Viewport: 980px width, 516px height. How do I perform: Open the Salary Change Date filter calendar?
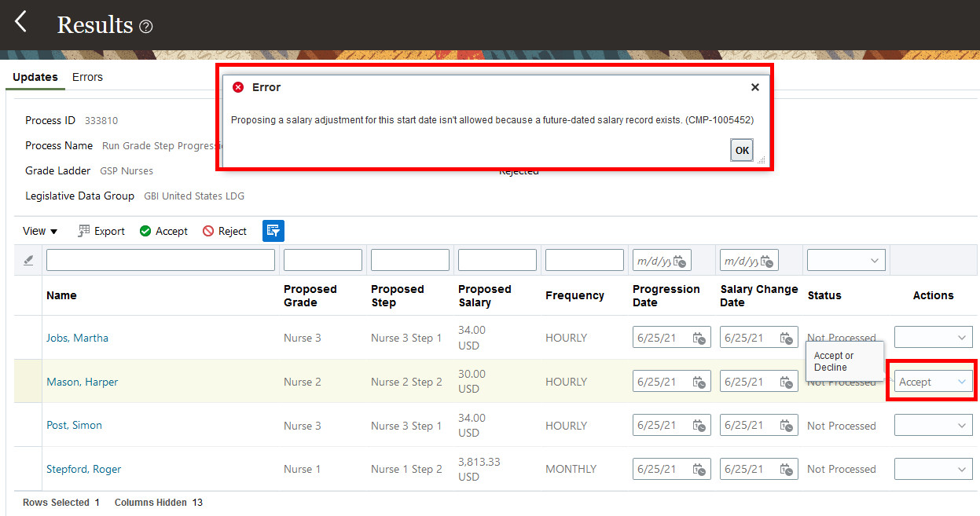pyautogui.click(x=768, y=261)
